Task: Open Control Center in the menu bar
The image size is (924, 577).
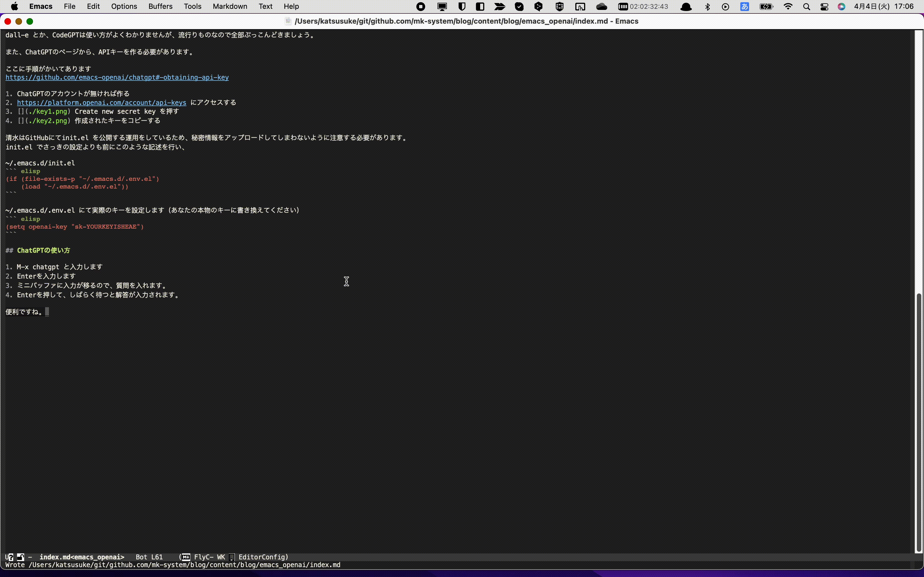Action: pyautogui.click(x=824, y=7)
